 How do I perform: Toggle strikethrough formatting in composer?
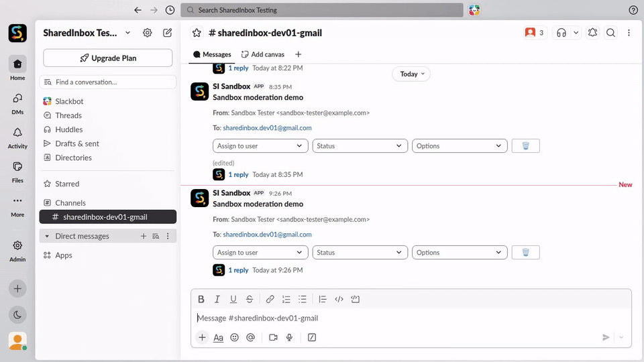click(x=250, y=299)
